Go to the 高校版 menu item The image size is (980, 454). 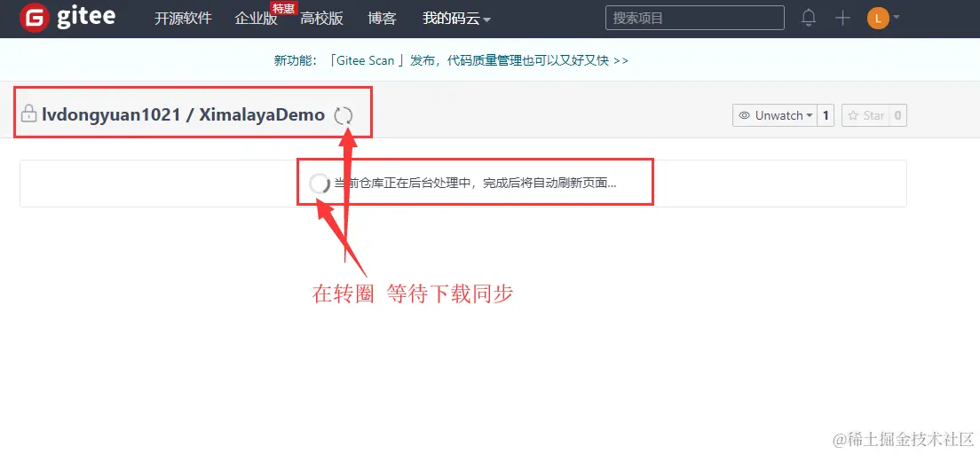[x=321, y=19]
